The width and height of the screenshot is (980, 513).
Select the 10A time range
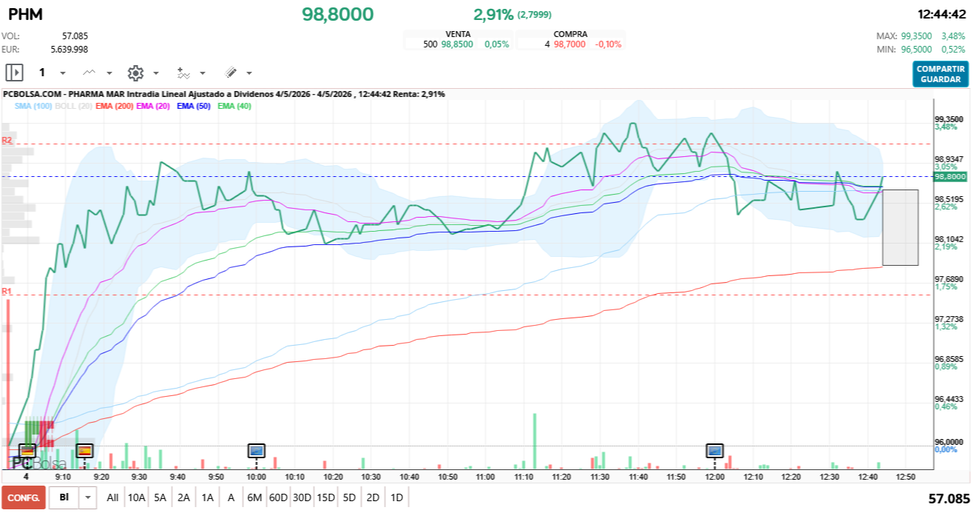pos(136,497)
